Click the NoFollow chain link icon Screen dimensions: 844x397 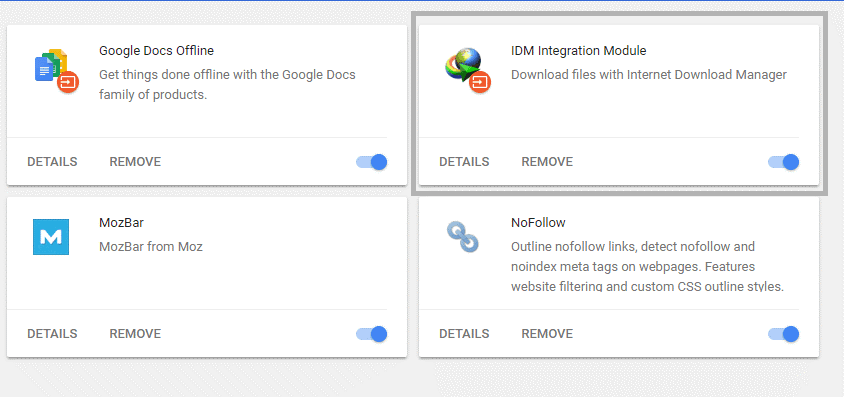(x=462, y=237)
